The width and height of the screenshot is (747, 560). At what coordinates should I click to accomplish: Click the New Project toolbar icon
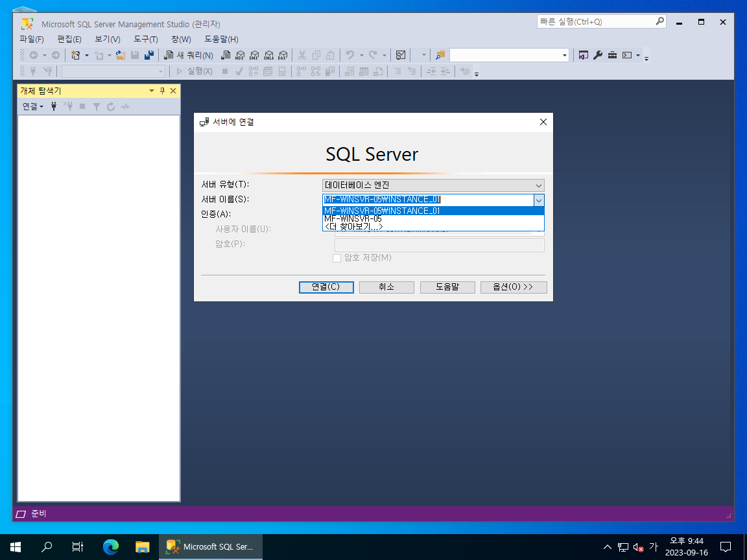pos(75,55)
